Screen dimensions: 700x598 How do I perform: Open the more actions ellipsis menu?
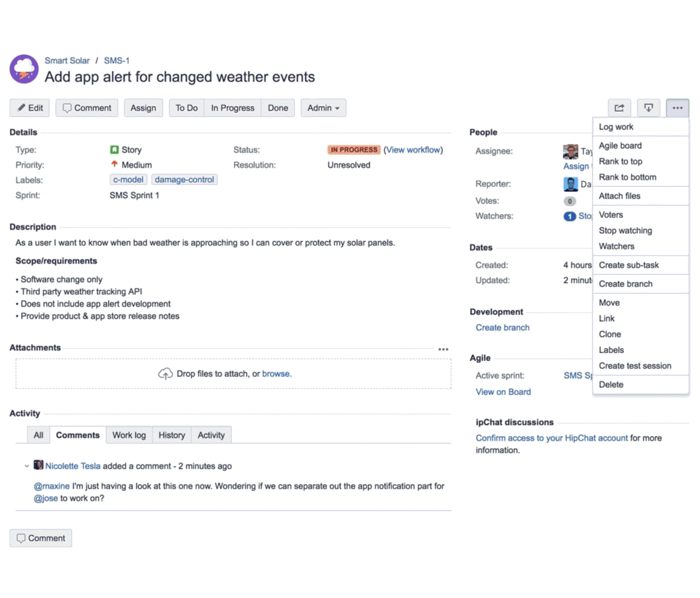pyautogui.click(x=678, y=107)
